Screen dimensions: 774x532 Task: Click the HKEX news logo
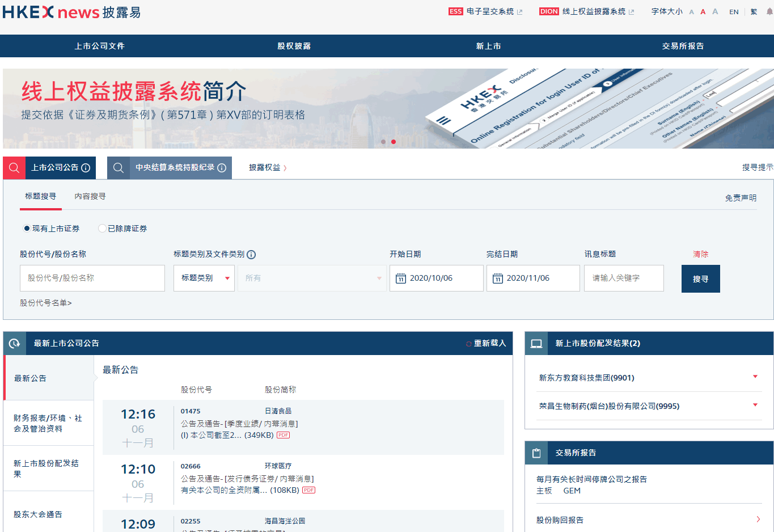coord(71,12)
